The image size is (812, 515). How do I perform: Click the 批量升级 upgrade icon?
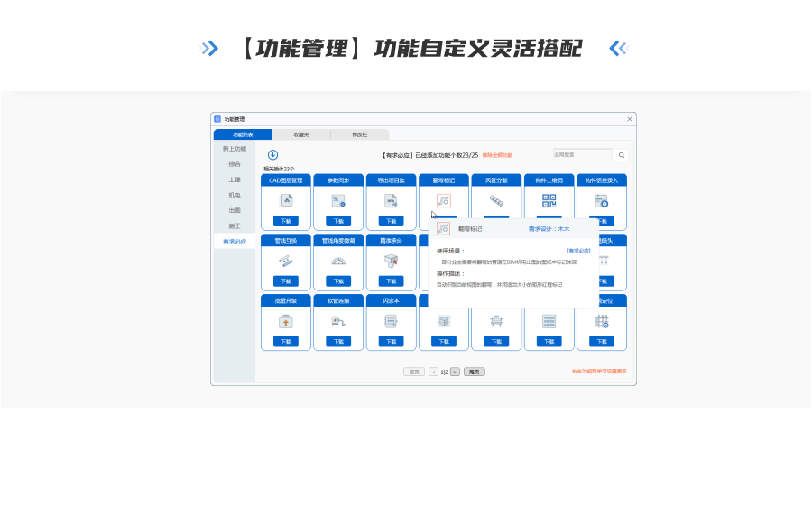[x=286, y=321]
